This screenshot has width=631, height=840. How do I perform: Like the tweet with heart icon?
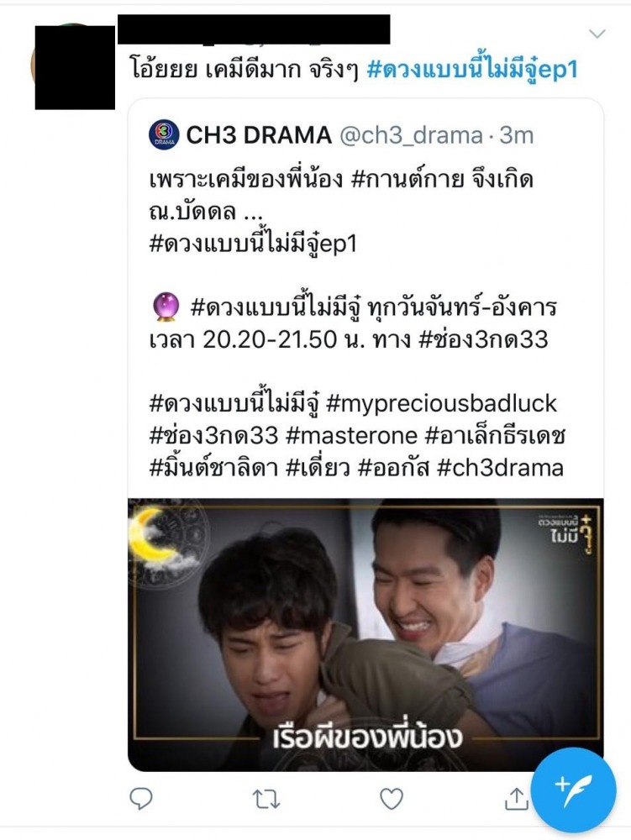pos(392,800)
